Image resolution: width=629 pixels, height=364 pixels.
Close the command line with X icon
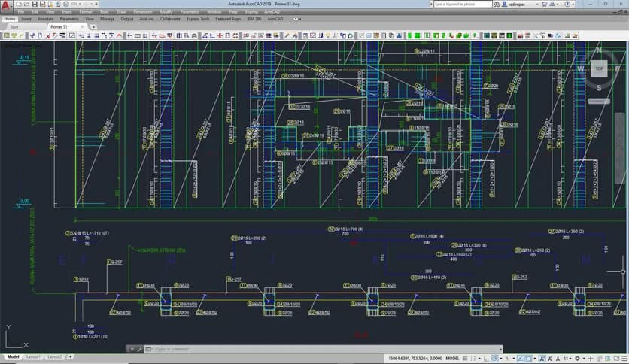tap(132, 349)
